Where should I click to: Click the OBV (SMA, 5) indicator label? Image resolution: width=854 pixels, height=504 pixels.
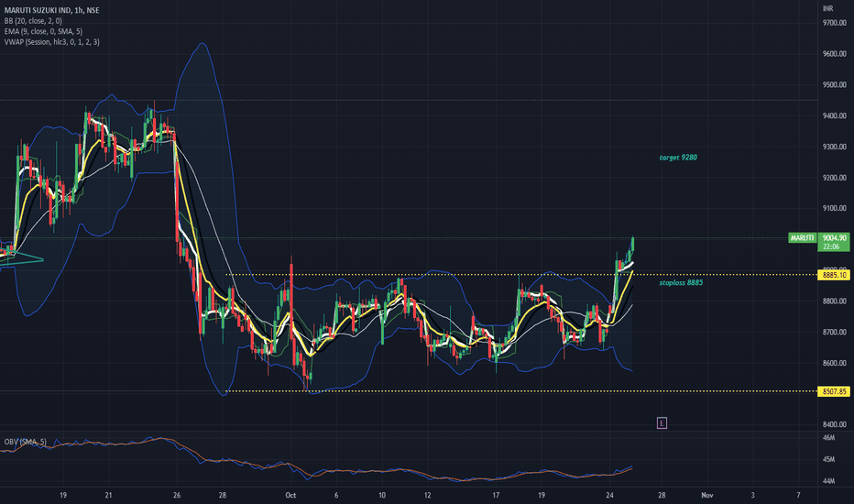(x=26, y=442)
